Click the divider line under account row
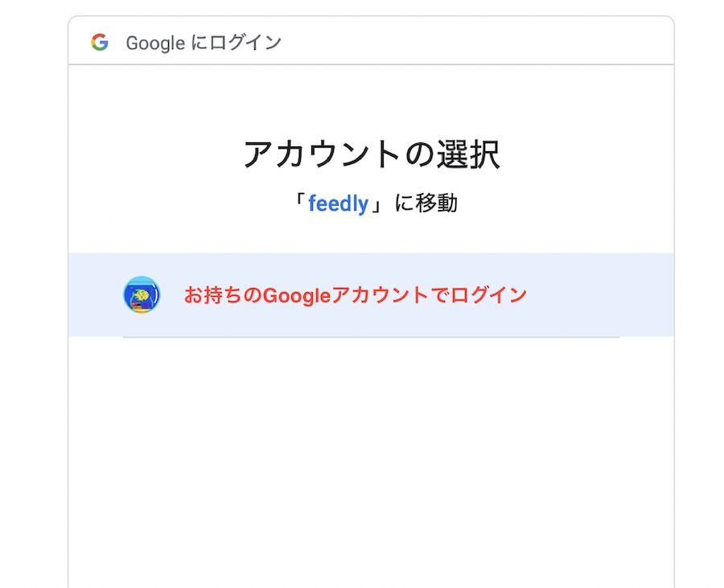 (371, 337)
